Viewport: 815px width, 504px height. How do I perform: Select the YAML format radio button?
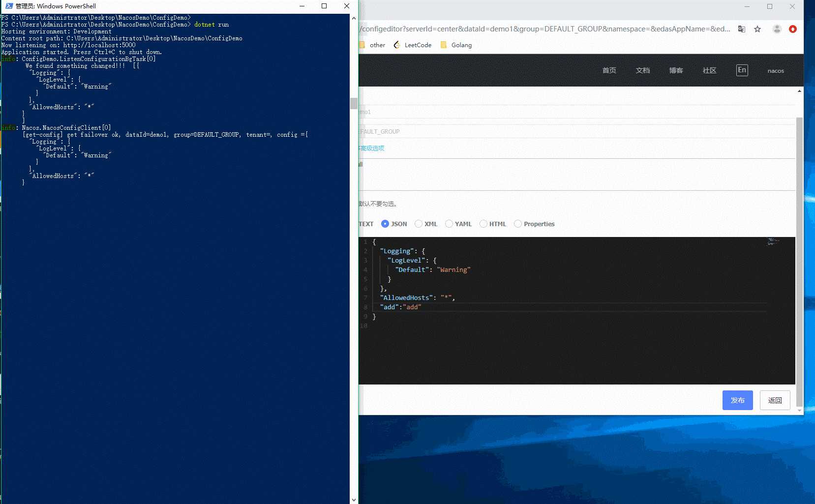click(x=449, y=224)
